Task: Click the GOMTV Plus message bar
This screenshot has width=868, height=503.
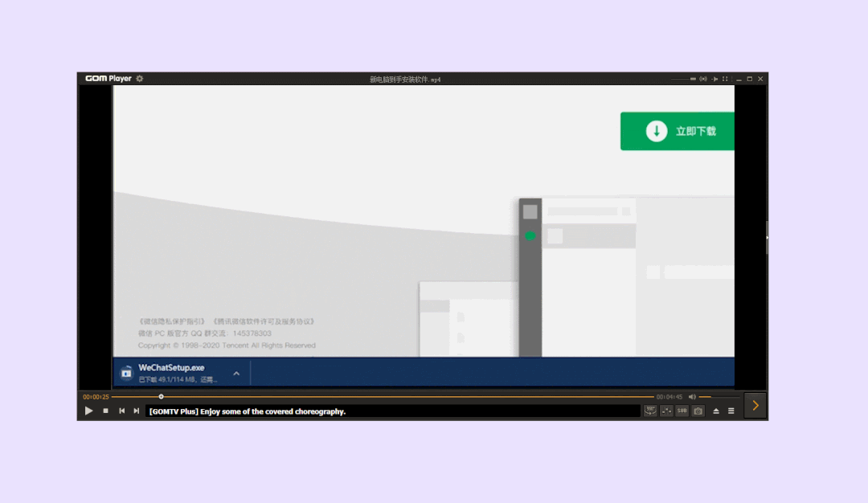Action: (392, 411)
